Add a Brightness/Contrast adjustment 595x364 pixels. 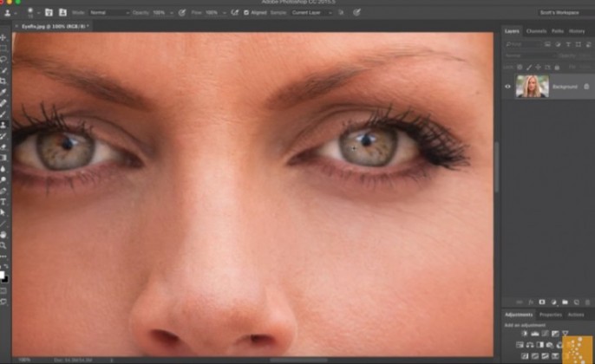tap(525, 334)
